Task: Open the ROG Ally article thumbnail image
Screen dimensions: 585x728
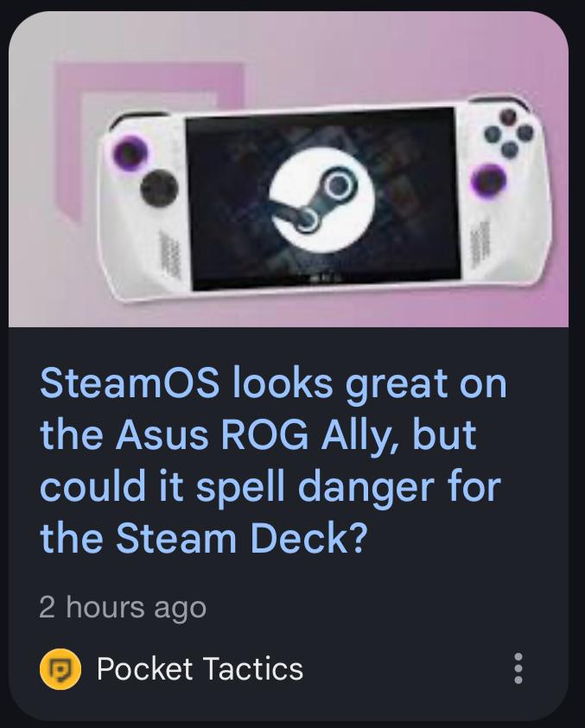Action: (288, 169)
